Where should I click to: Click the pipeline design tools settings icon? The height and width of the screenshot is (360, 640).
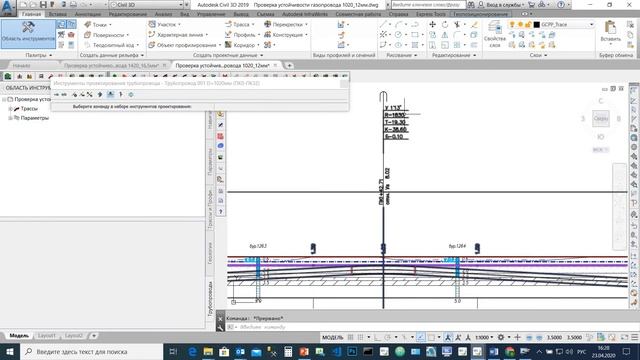131,94
